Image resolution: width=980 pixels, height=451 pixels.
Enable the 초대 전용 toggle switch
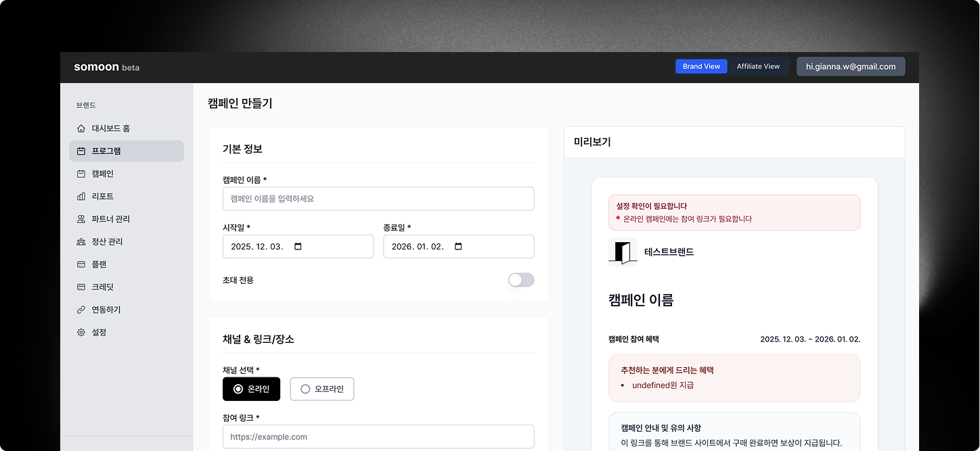[x=521, y=280]
